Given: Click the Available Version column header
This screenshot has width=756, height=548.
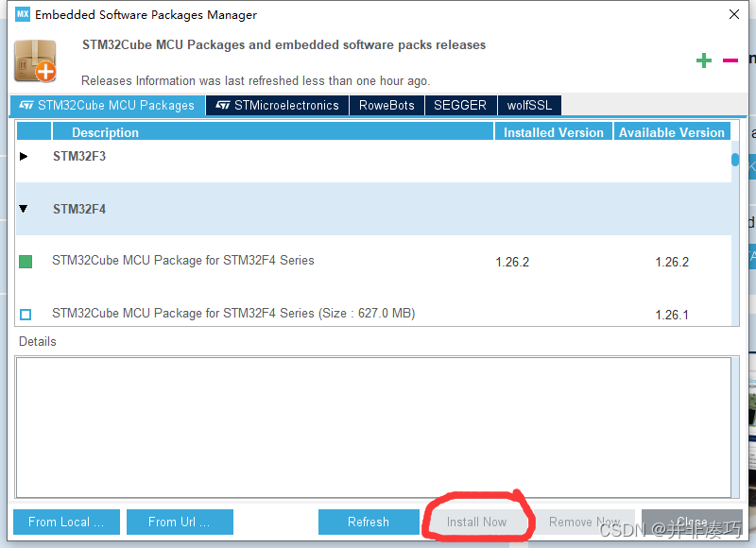Looking at the screenshot, I should (x=672, y=131).
